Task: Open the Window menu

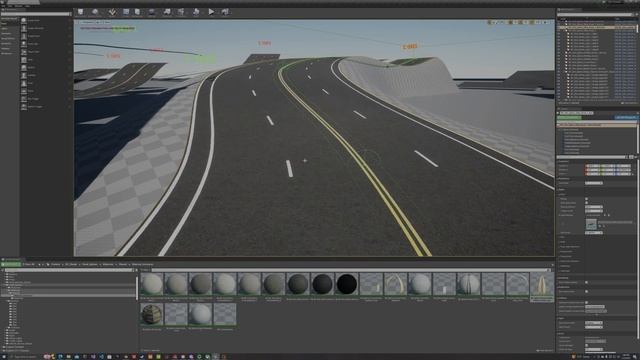Action: tap(19, 6)
